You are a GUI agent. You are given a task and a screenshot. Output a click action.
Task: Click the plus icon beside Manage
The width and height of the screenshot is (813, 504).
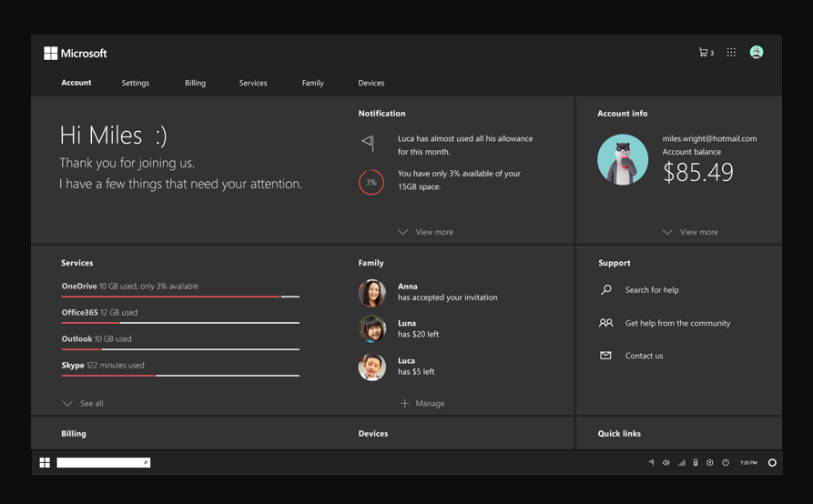coord(405,403)
